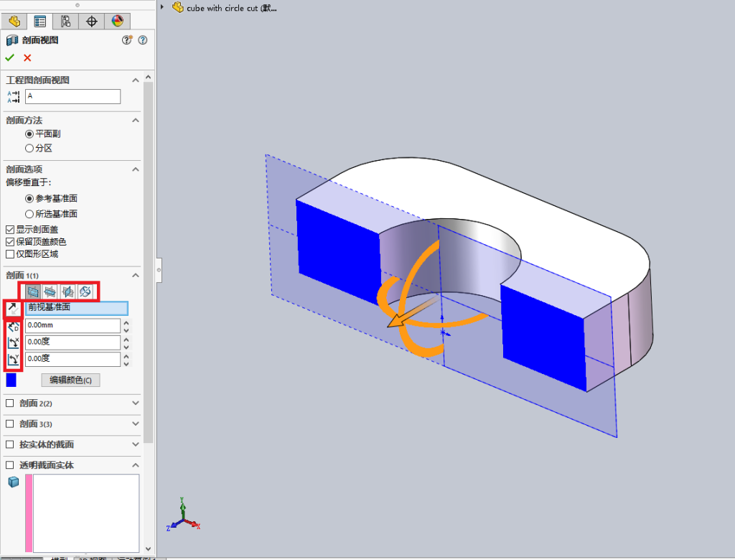Open the DisplayManager appearance tab
The width and height of the screenshot is (735, 560).
point(117,21)
